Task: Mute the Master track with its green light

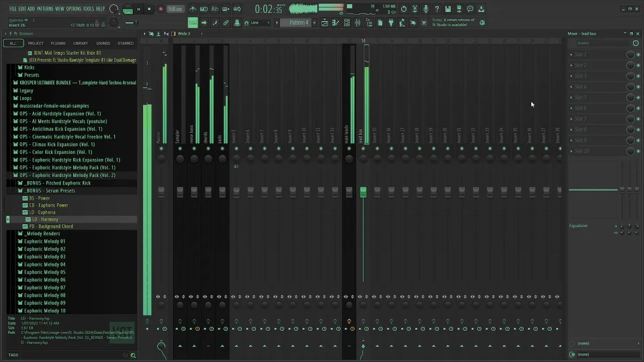Action: (161, 149)
